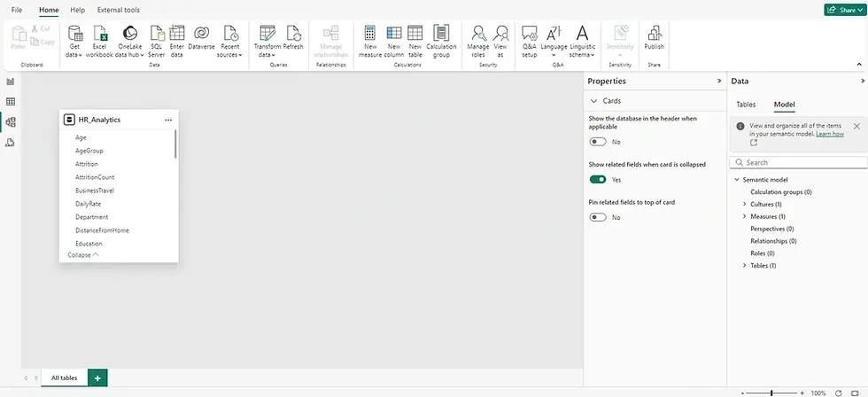This screenshot has height=397, width=868.
Task: Switch to Table view in sidebar
Action: [x=10, y=102]
